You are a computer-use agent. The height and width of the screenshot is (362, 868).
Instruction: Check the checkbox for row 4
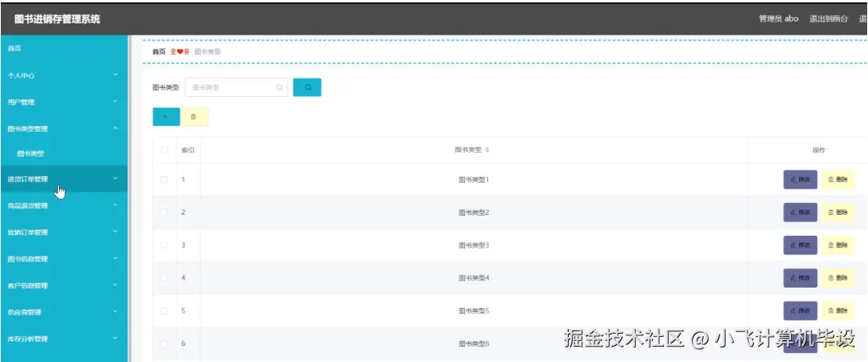point(164,277)
